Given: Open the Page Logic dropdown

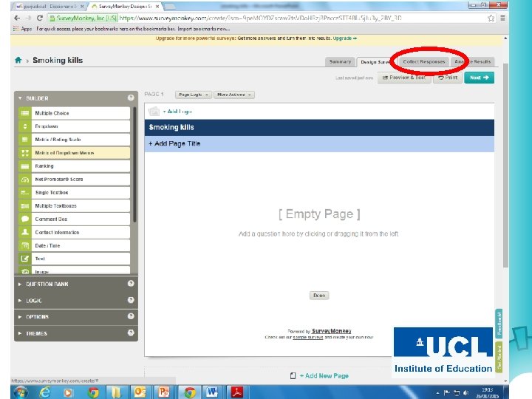Looking at the screenshot, I should click(194, 95).
